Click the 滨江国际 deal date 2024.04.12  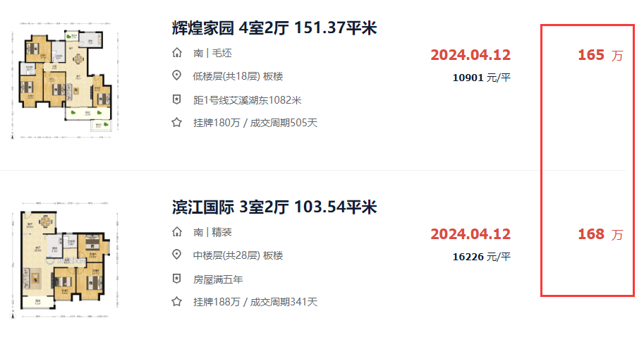pos(470,234)
